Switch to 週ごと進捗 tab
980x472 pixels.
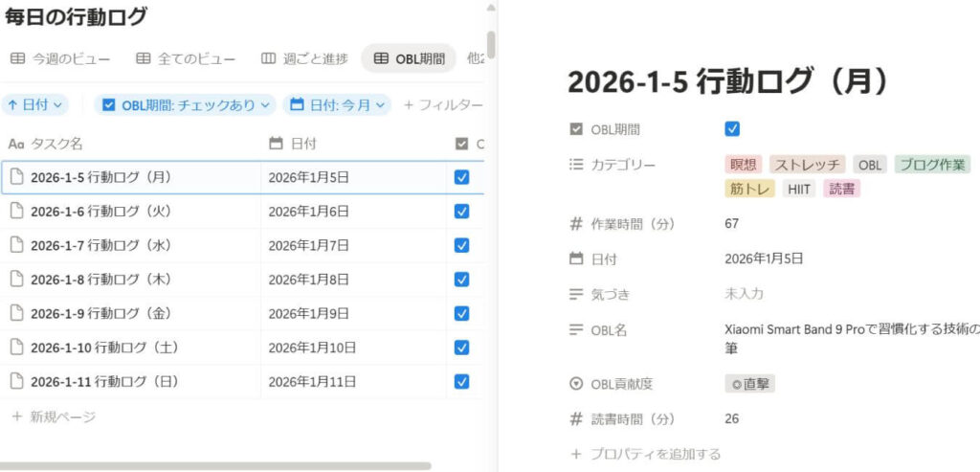click(x=304, y=58)
